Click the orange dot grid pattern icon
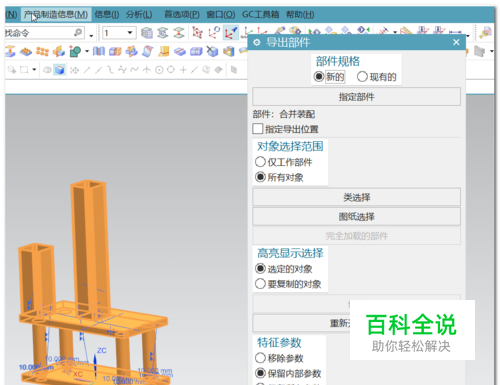500x385 pixels. pos(42,52)
